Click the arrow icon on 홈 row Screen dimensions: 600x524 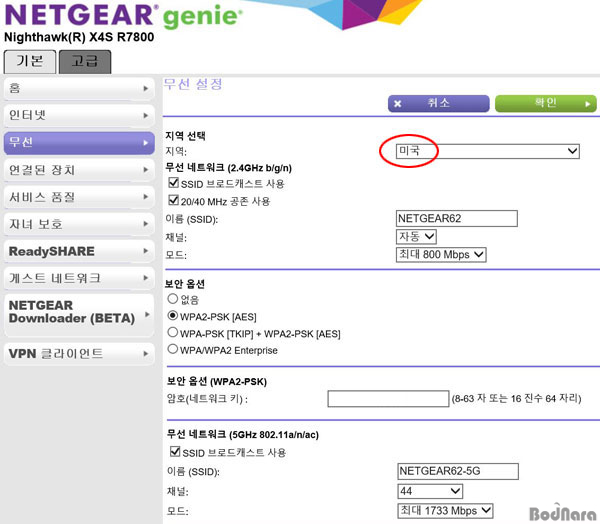(x=146, y=88)
